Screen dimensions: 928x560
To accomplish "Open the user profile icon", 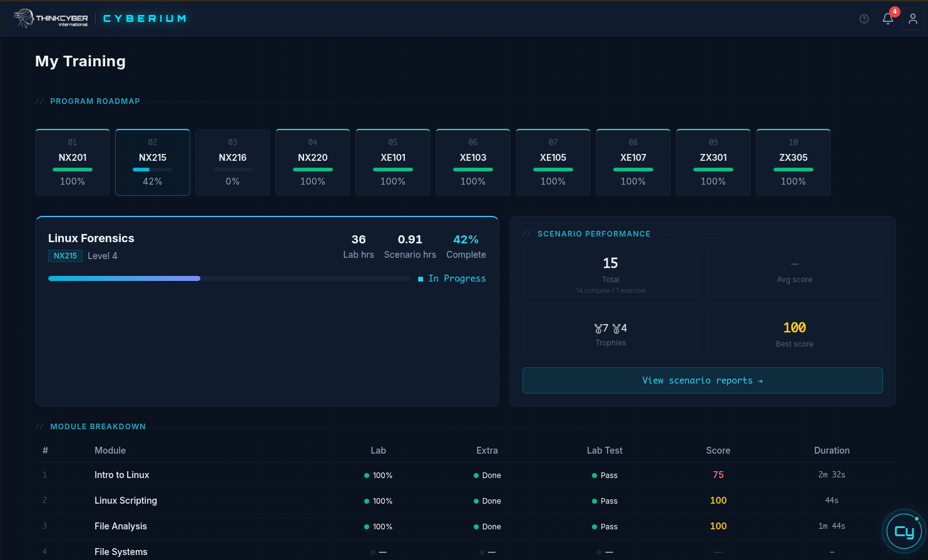I will click(x=913, y=19).
